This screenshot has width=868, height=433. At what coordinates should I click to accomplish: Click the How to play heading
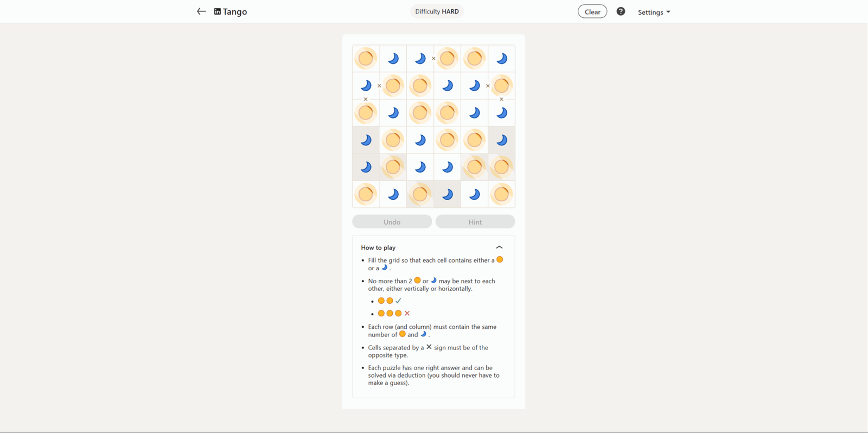tap(378, 247)
